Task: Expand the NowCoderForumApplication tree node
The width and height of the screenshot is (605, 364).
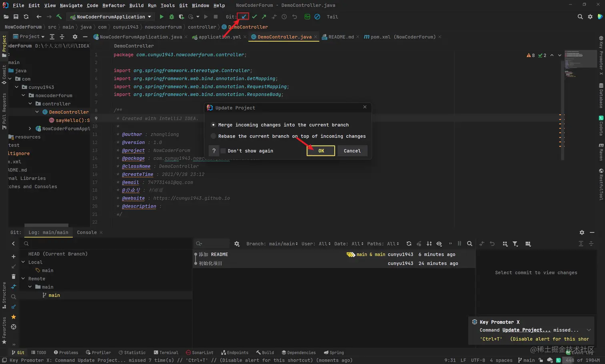Action: 30,128
